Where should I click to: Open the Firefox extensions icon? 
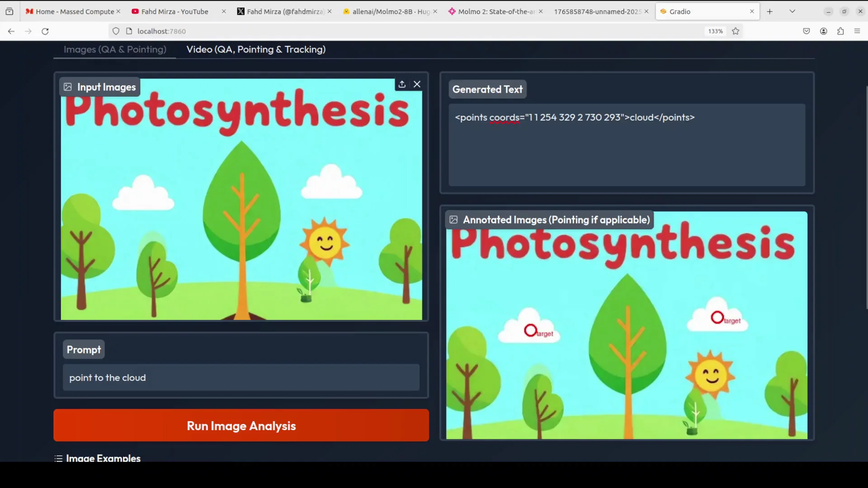tap(840, 31)
